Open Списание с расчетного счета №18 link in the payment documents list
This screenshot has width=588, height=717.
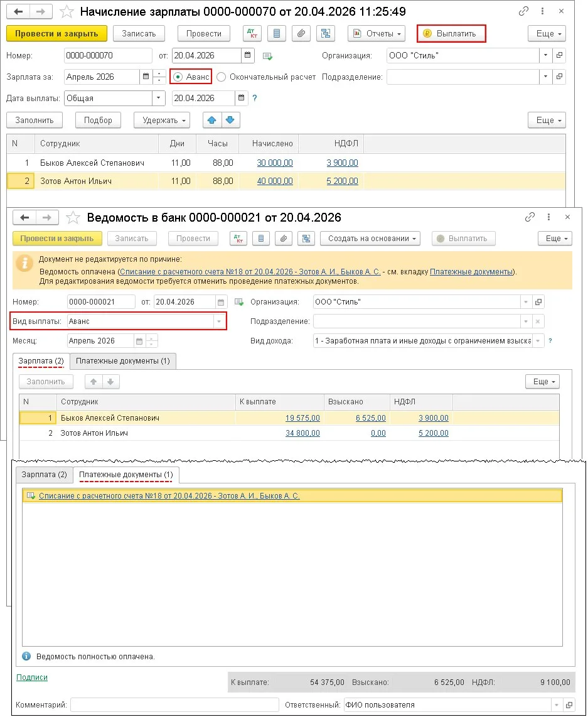click(169, 495)
